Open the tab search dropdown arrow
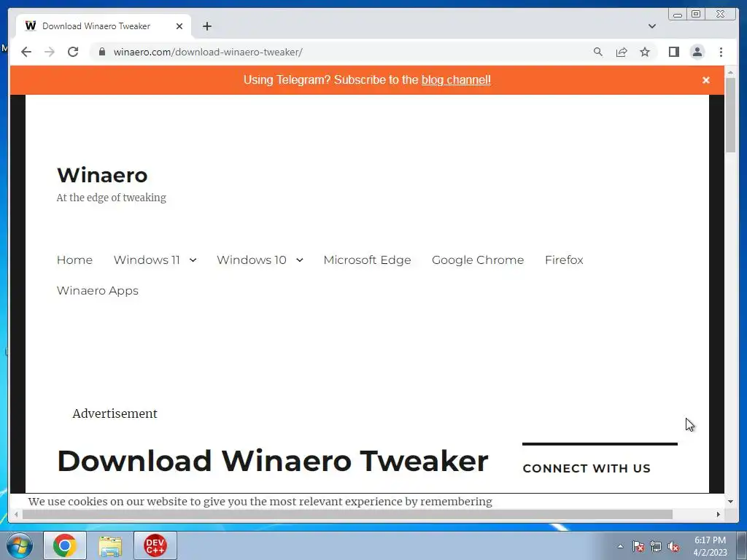Screen dimensions: 747x560 [x=652, y=26]
